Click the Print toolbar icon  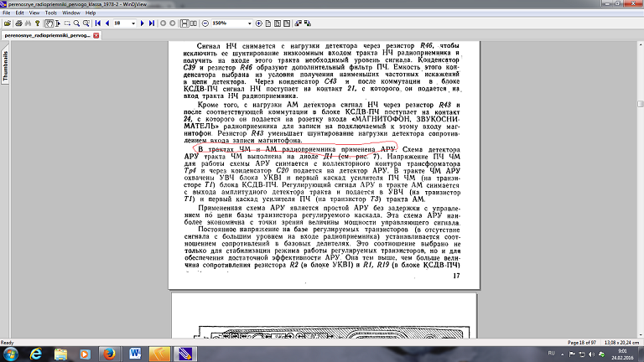click(20, 23)
